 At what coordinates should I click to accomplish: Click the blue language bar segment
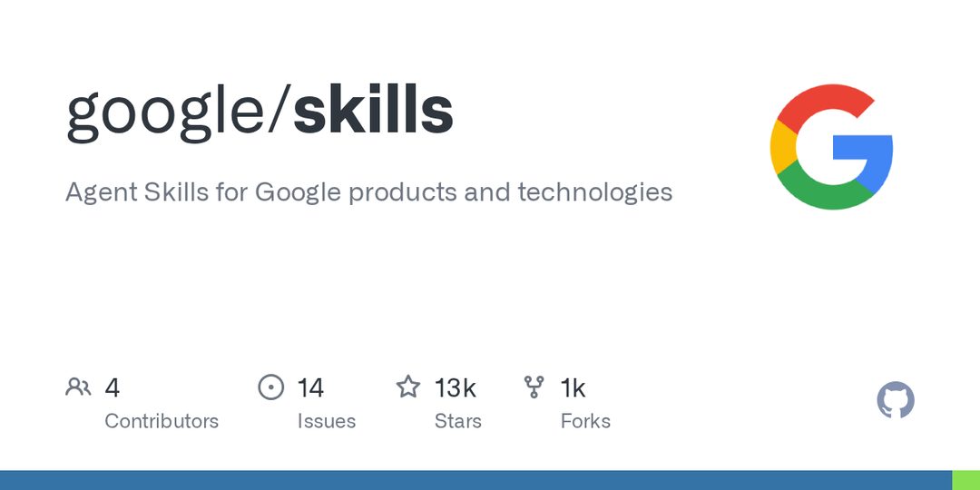[x=475, y=480]
